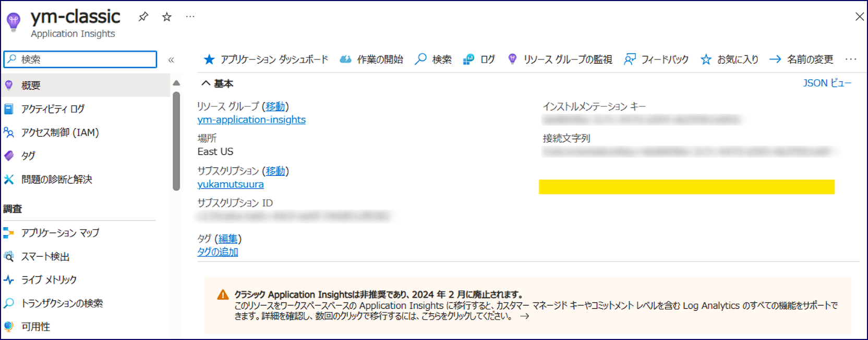Open リソース グループの監視 in toolbar

coord(560,59)
